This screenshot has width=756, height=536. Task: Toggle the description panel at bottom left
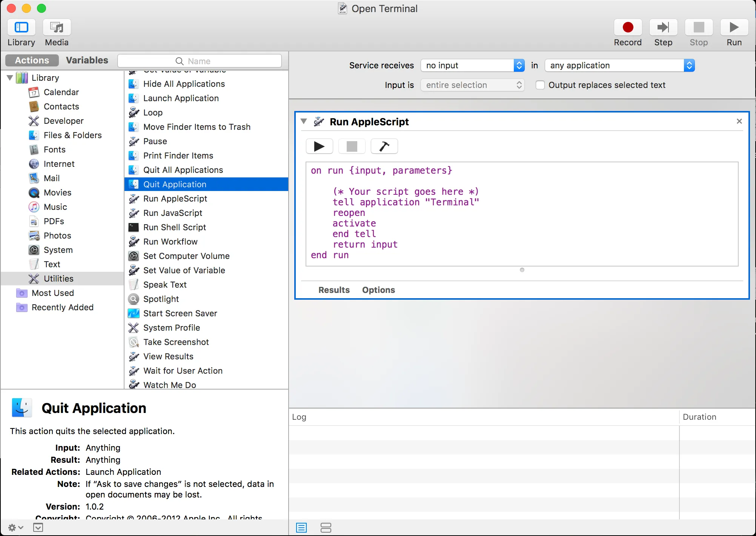tap(38, 527)
